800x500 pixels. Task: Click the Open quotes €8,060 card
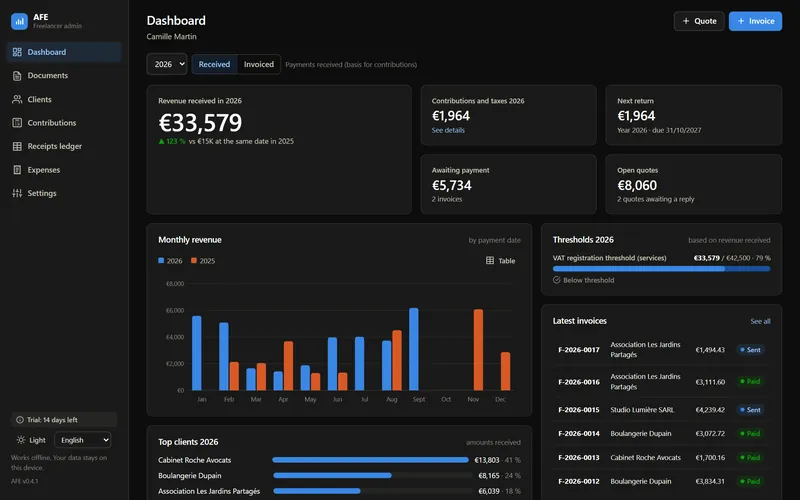693,184
